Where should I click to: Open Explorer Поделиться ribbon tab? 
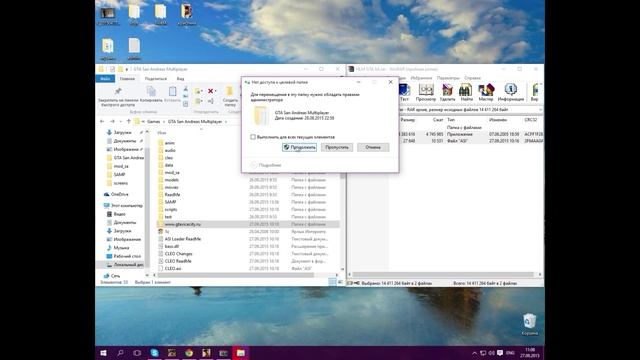[x=156, y=78]
